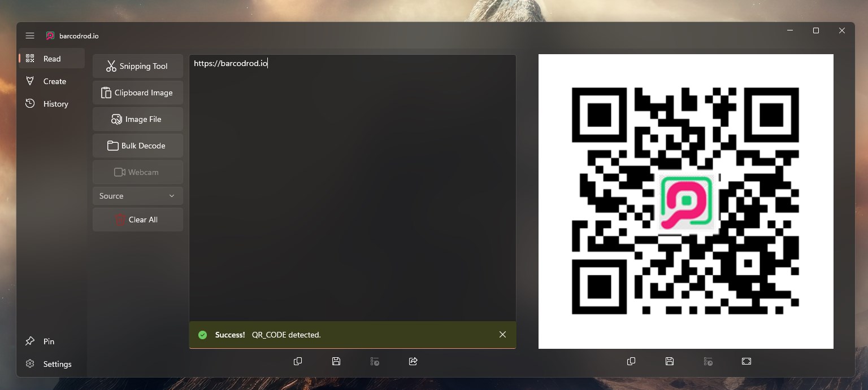Start Bulk Decode
This screenshot has width=868, height=390.
point(138,146)
